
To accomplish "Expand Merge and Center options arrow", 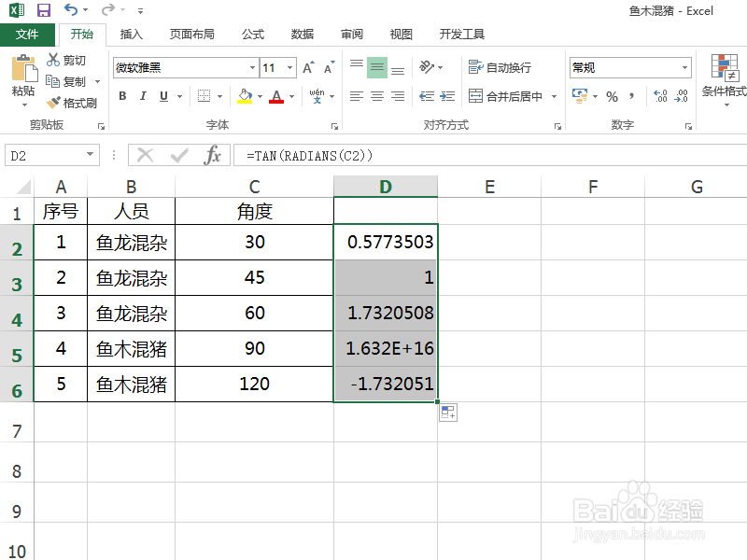I will tap(554, 97).
